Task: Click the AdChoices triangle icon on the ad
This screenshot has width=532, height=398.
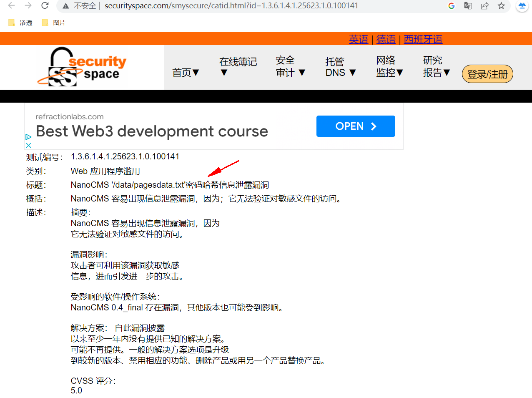Action: 28,137
